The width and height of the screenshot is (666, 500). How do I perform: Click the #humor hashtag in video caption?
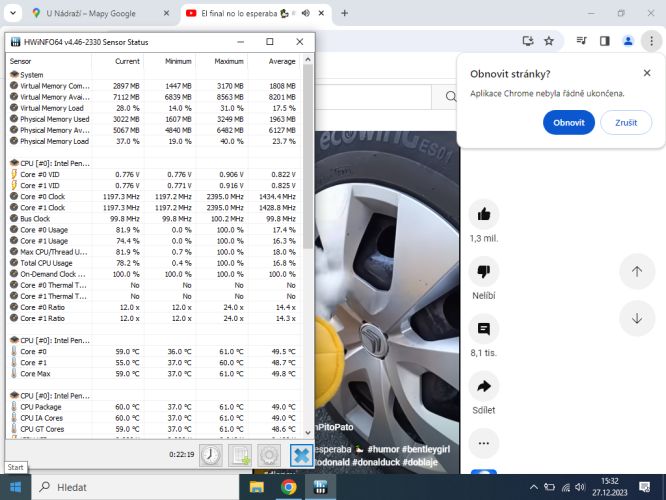[383, 449]
